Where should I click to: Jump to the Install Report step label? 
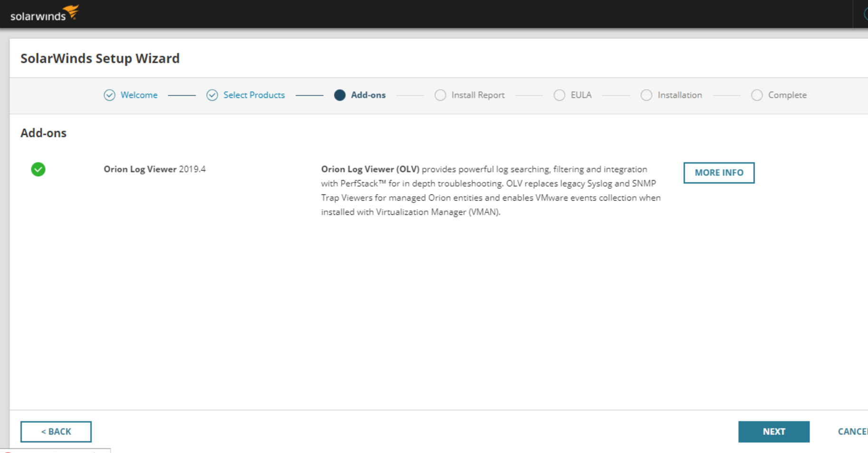478,95
